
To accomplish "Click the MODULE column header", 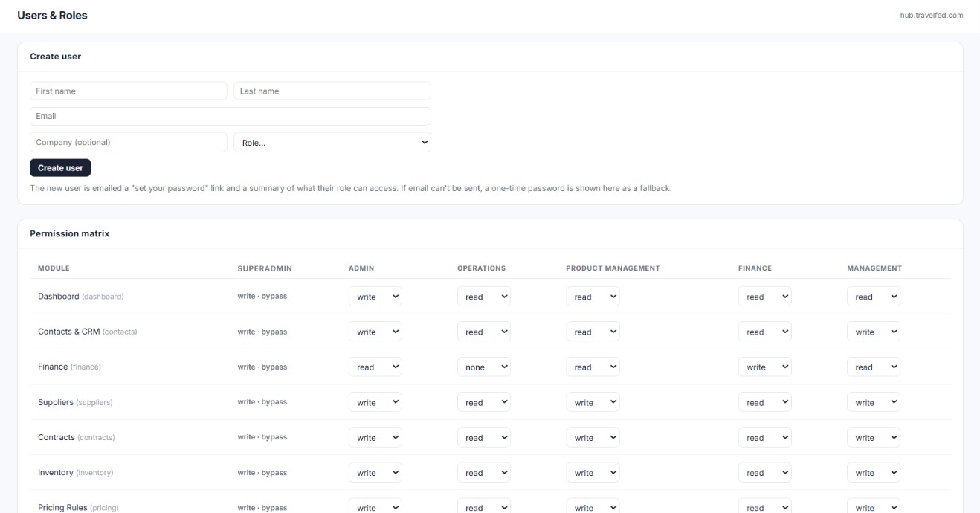I will click(54, 268).
